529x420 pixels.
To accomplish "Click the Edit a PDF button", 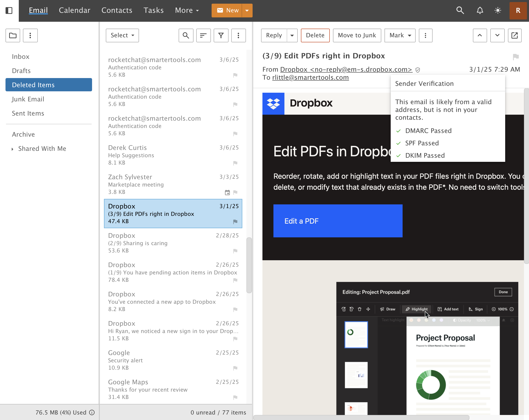I will (x=338, y=221).
